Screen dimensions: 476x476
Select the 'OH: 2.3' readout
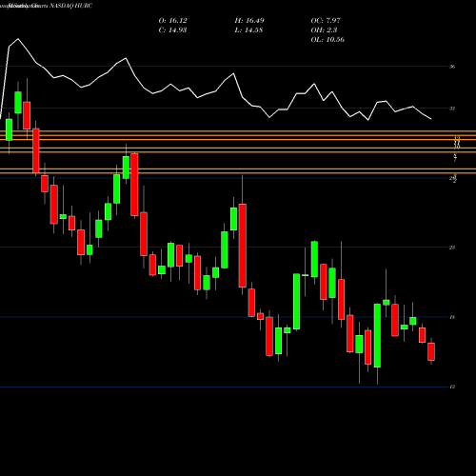click(324, 30)
